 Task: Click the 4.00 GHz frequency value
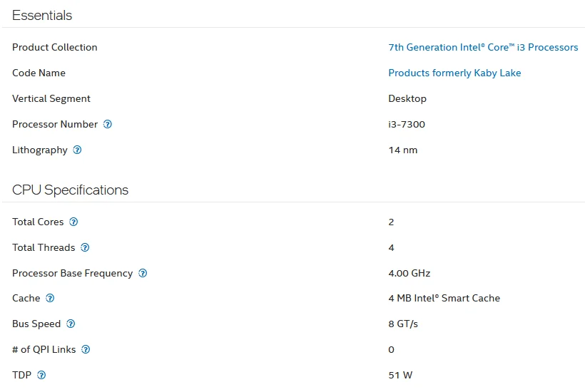409,273
